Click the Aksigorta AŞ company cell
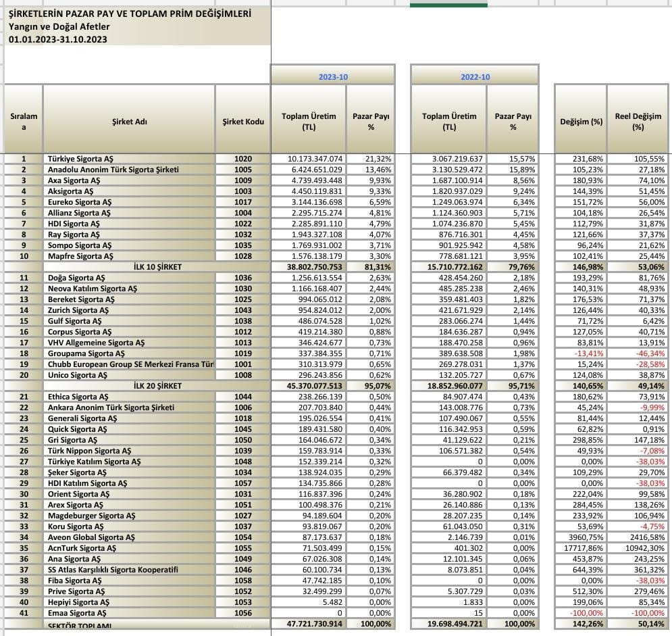This screenshot has height=636, width=672. click(x=129, y=191)
